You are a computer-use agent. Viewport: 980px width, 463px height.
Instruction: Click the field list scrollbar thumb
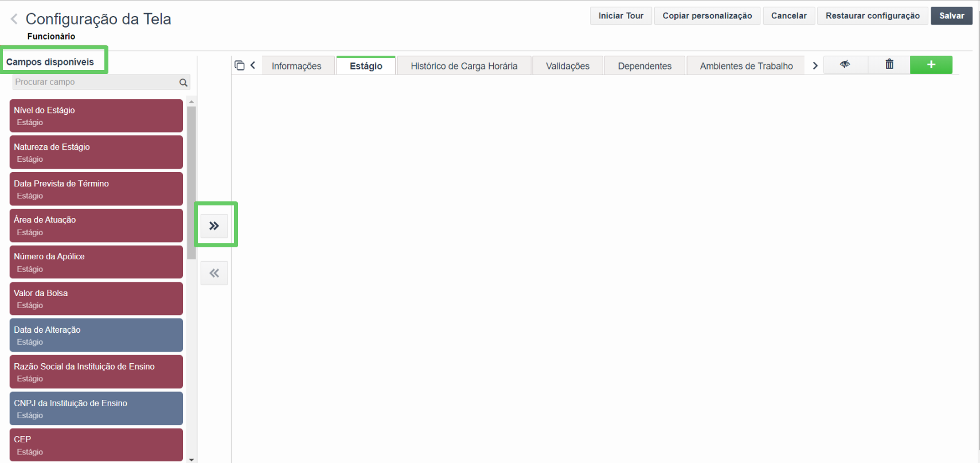pyautogui.click(x=192, y=182)
